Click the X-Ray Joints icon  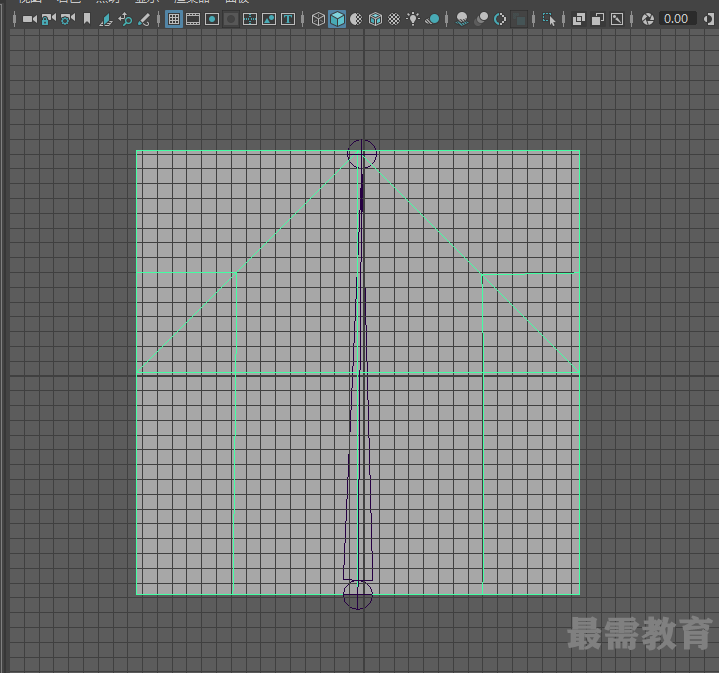(617, 19)
